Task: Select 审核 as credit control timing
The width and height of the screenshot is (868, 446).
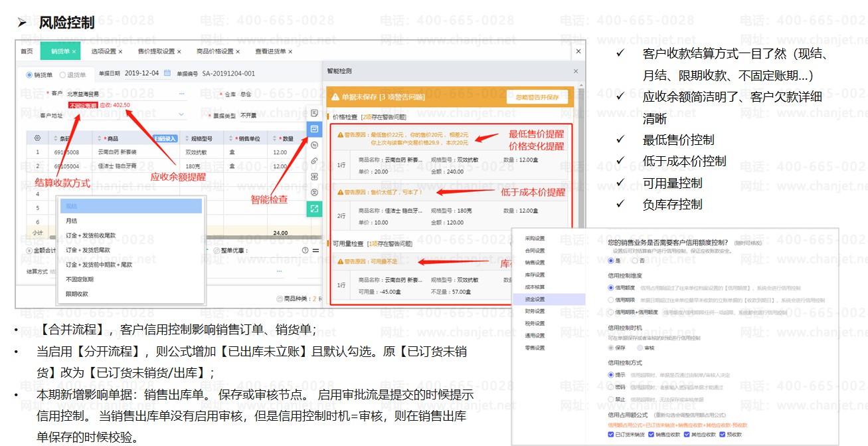Action: coord(640,348)
